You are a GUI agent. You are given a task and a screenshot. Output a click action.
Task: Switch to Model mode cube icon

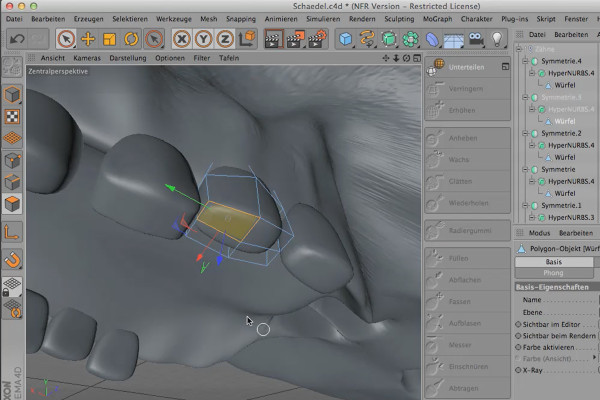coord(12,95)
